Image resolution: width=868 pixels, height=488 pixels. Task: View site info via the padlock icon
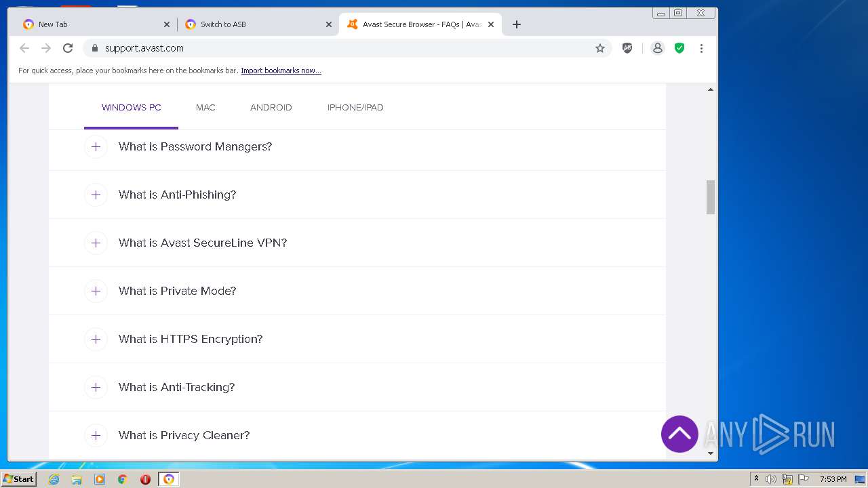point(95,48)
